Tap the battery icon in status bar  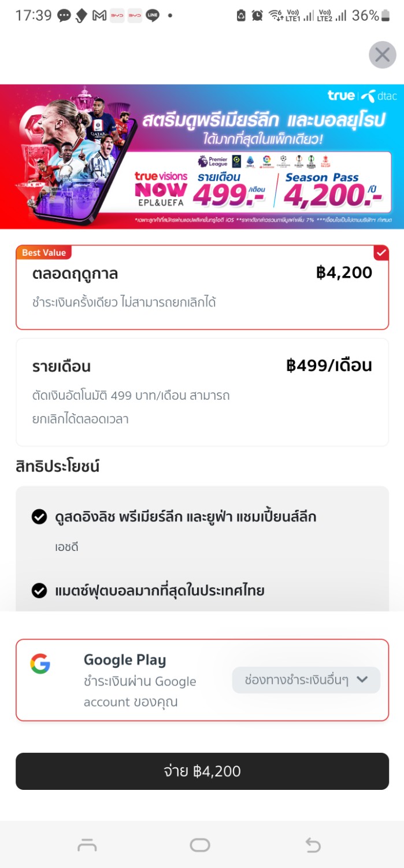click(x=386, y=16)
